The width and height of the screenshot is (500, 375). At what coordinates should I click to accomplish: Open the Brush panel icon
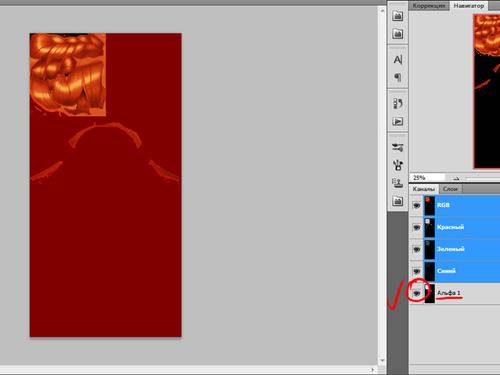pyautogui.click(x=398, y=165)
